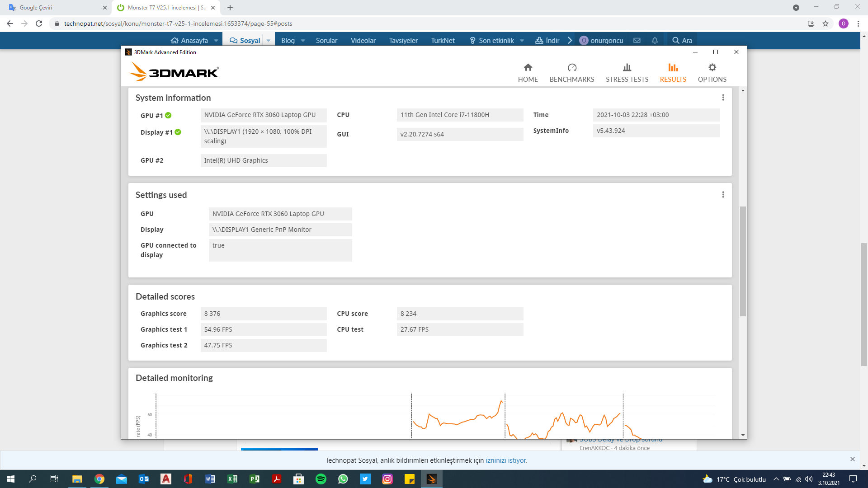
Task: Click the Ara search button
Action: coord(682,40)
